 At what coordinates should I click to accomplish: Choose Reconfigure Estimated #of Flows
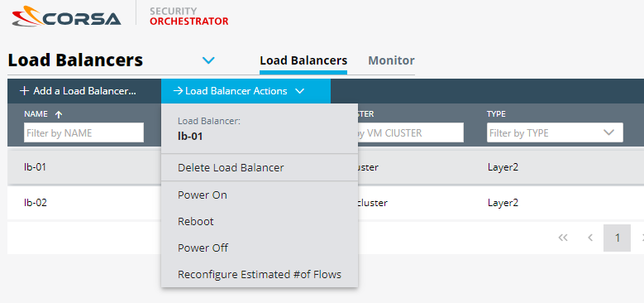coord(260,274)
